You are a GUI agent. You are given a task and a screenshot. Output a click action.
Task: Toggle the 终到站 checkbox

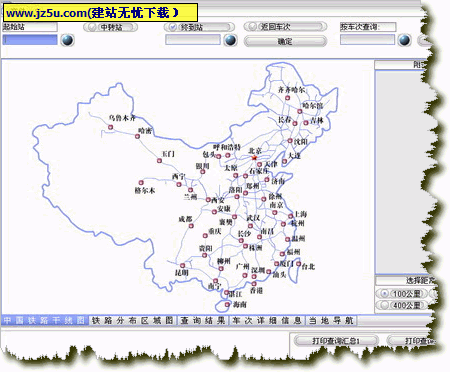pyautogui.click(x=172, y=27)
